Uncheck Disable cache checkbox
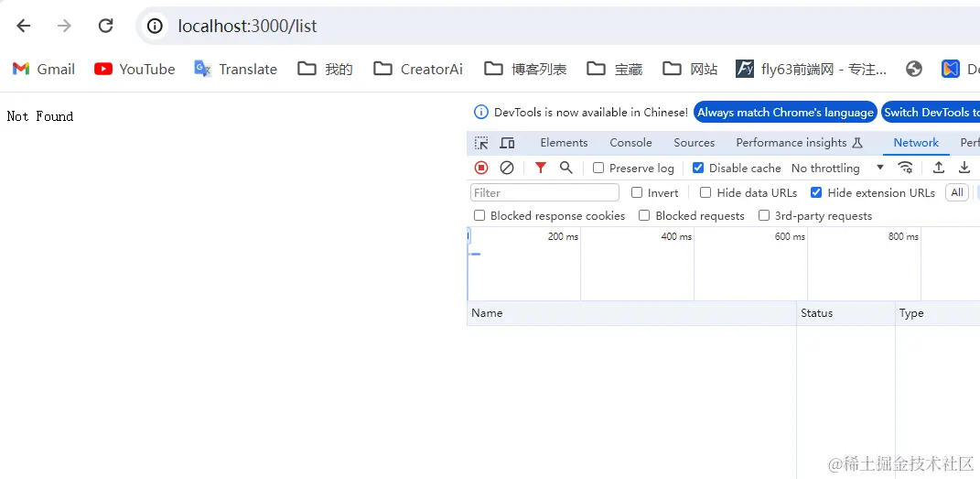The width and height of the screenshot is (980, 479). pos(699,168)
